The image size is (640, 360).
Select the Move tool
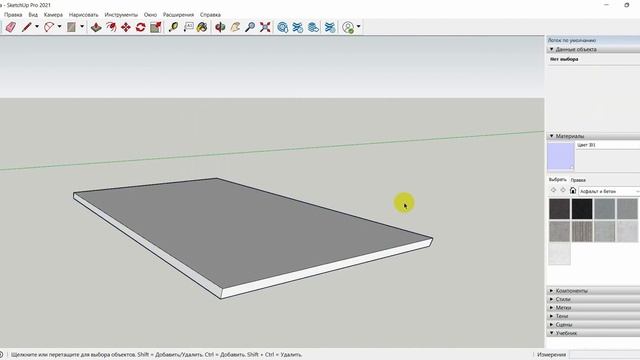click(x=126, y=27)
